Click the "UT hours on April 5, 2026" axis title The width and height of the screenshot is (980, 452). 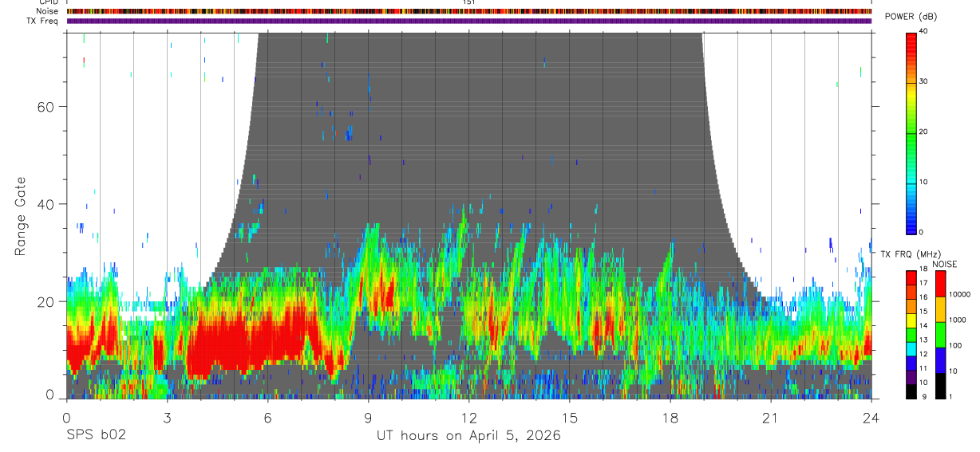point(468,436)
